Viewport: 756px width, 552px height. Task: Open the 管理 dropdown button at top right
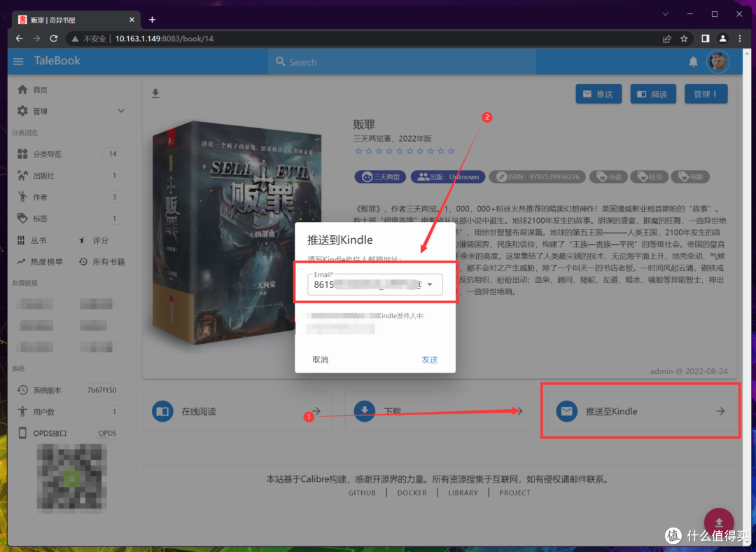(706, 93)
